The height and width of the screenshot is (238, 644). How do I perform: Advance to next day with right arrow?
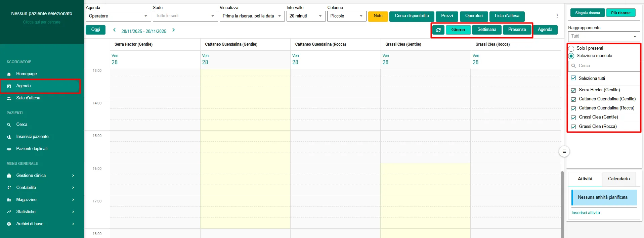point(173,30)
